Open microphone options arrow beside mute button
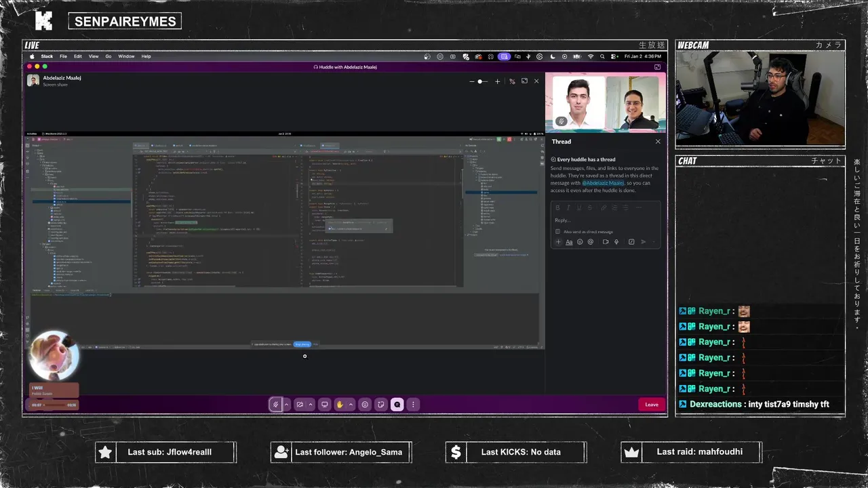The height and width of the screenshot is (488, 868). click(286, 405)
